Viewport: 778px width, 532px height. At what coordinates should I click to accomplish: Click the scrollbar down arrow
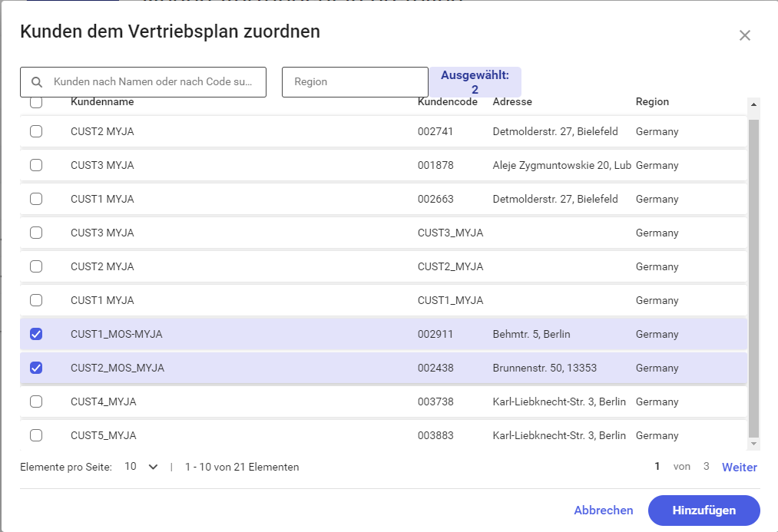753,444
